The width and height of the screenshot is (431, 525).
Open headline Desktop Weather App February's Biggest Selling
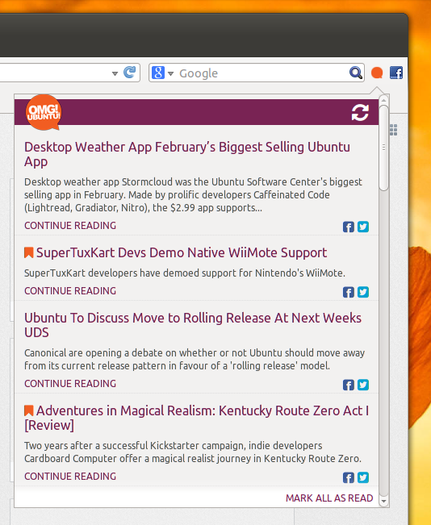click(x=187, y=154)
